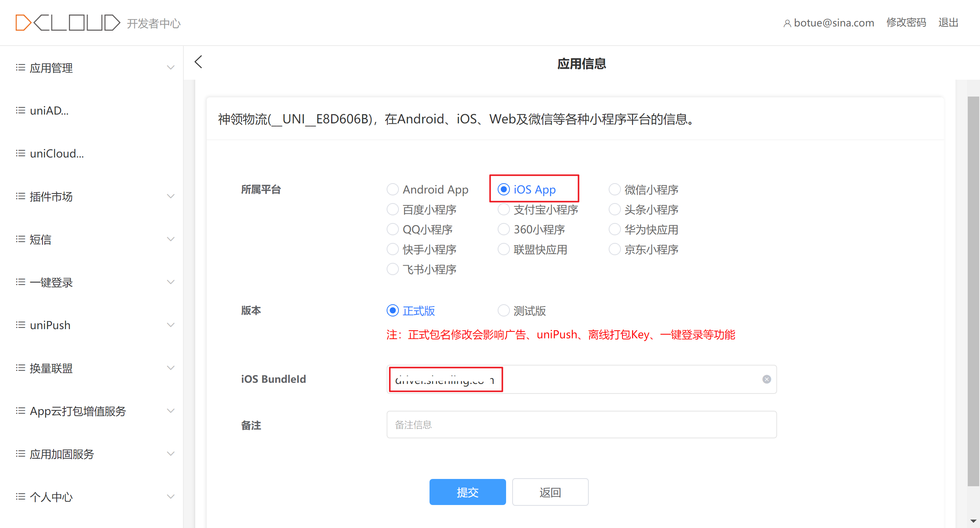The width and height of the screenshot is (980, 528).
Task: Expand the 应用管理 menu chevron
Action: pos(171,68)
